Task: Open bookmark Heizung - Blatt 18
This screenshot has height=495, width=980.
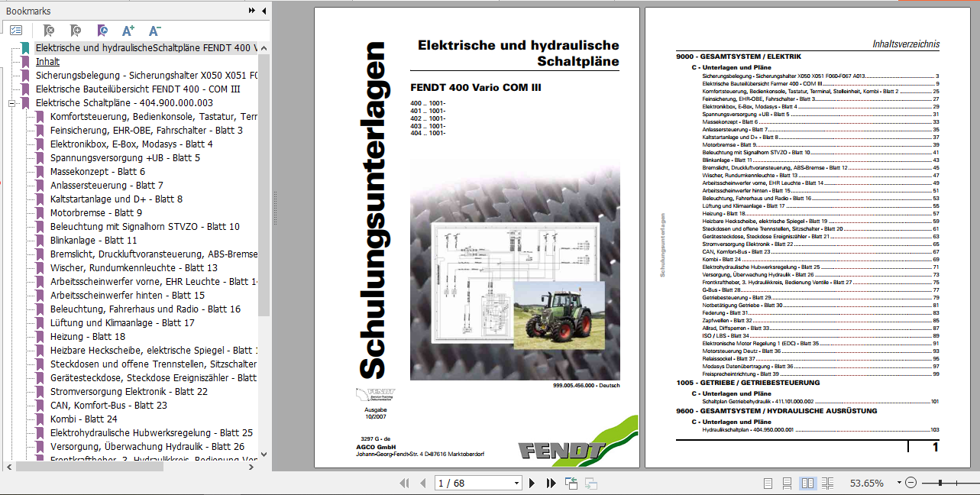Action: 87,336
